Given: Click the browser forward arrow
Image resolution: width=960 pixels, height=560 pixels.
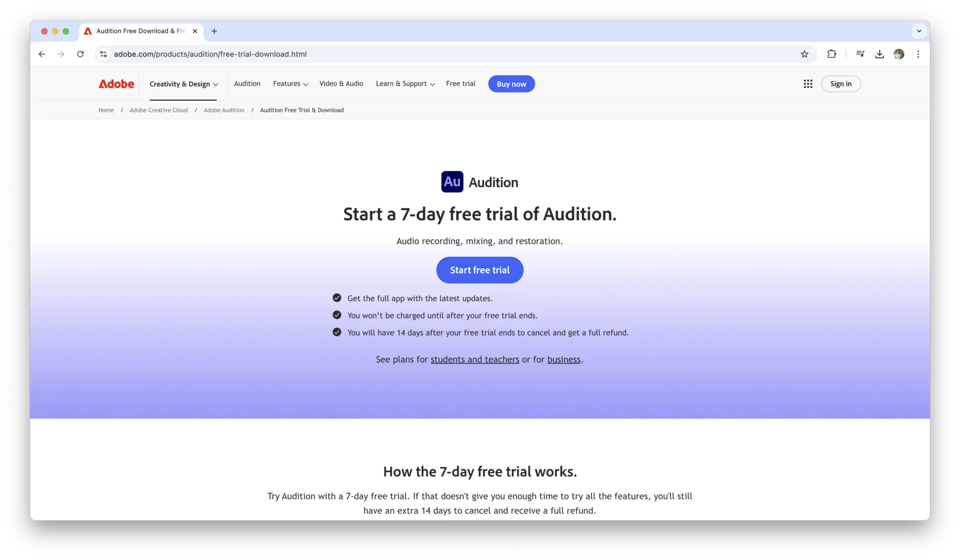Looking at the screenshot, I should tap(61, 54).
